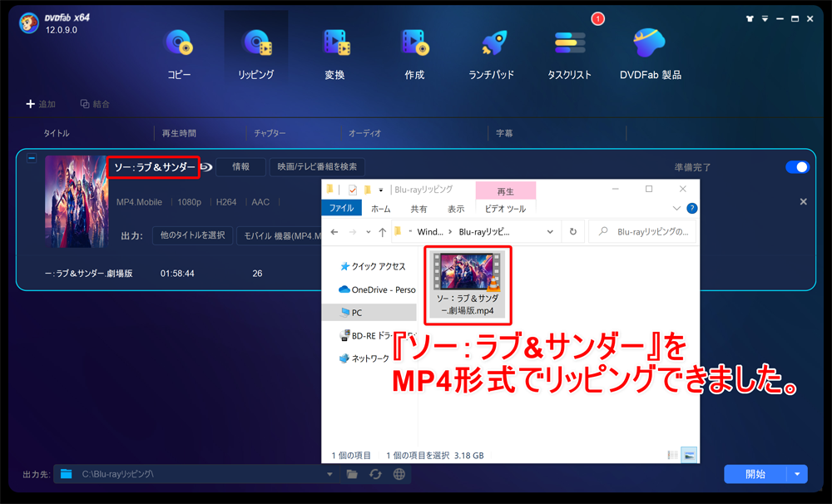The image size is (832, 504).
Task: Click the 追加 add button
Action: [41, 104]
